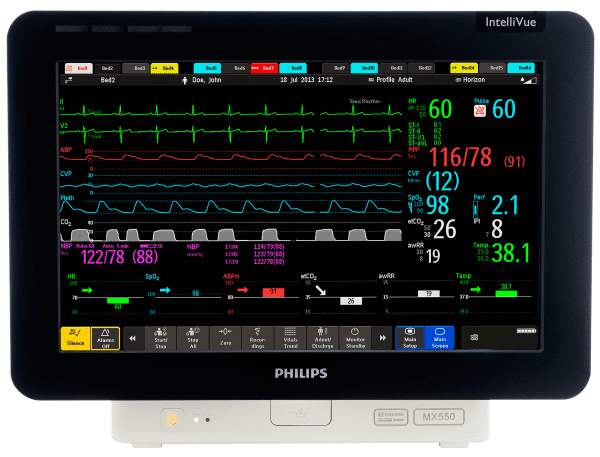Click the IPI numeric 8
600x457 pixels.
pyautogui.click(x=497, y=229)
